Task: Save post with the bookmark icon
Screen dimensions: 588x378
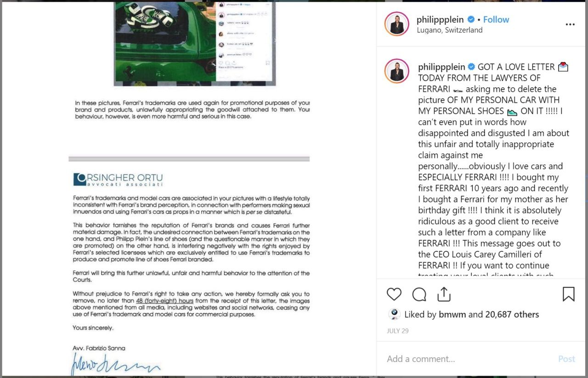Action: pos(568,294)
